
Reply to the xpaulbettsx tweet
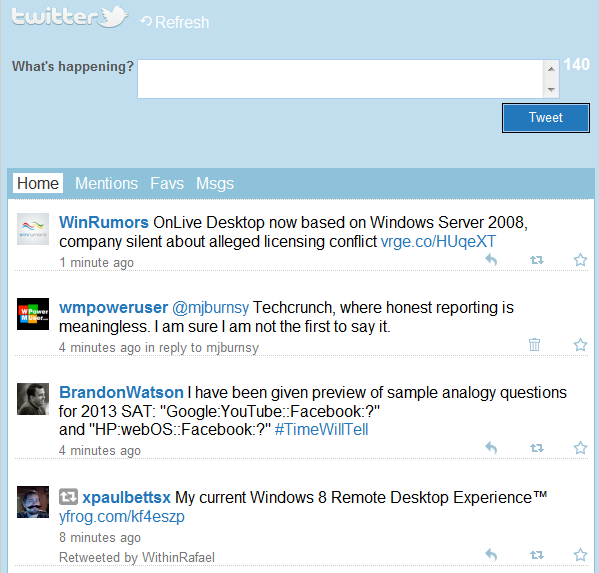click(x=491, y=555)
